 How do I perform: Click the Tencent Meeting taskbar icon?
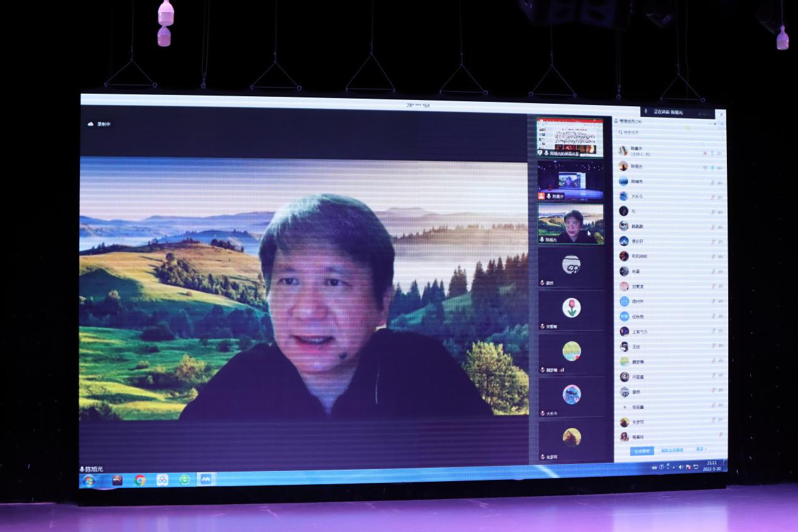206,479
